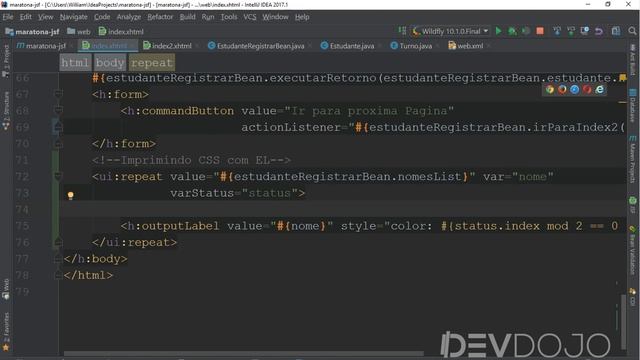Open the VCS show history icon

coord(584,31)
